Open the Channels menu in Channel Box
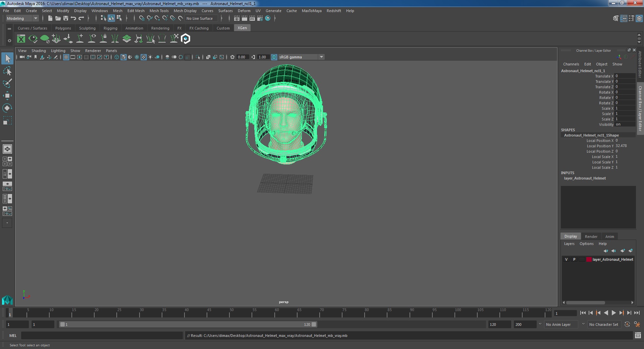644x349 pixels. pos(571,64)
